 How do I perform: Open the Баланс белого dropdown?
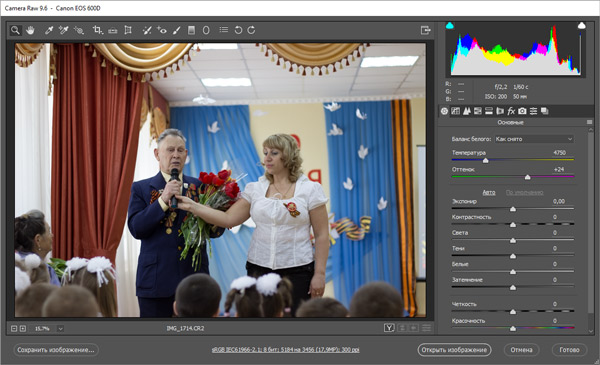pos(534,139)
